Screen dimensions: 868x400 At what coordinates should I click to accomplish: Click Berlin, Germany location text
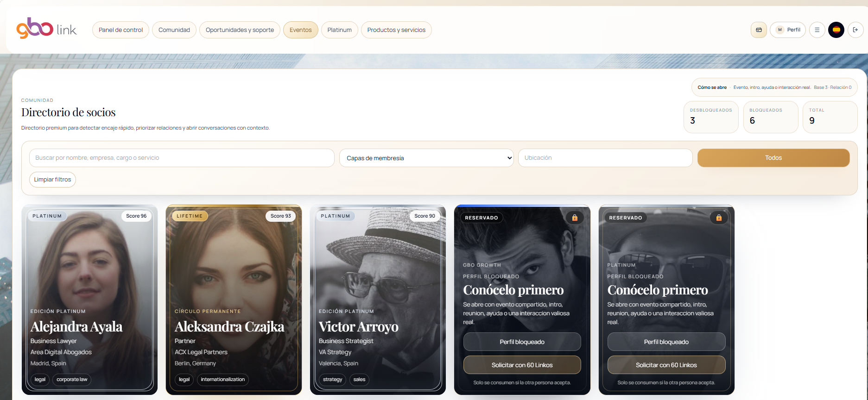pos(195,363)
